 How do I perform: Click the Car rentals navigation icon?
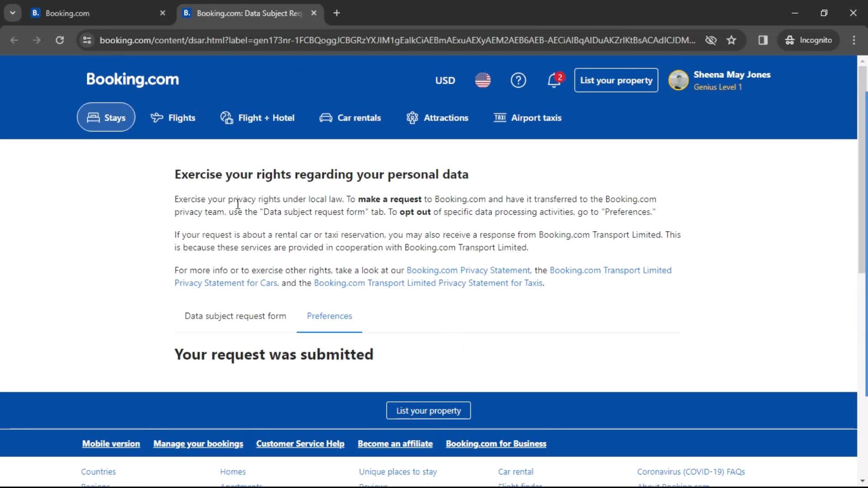point(326,117)
